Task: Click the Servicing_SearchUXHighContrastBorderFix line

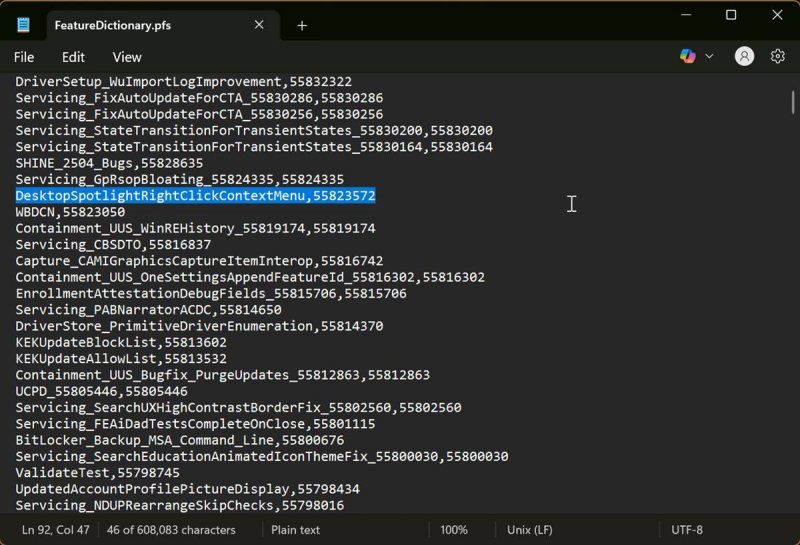Action: 238,408
